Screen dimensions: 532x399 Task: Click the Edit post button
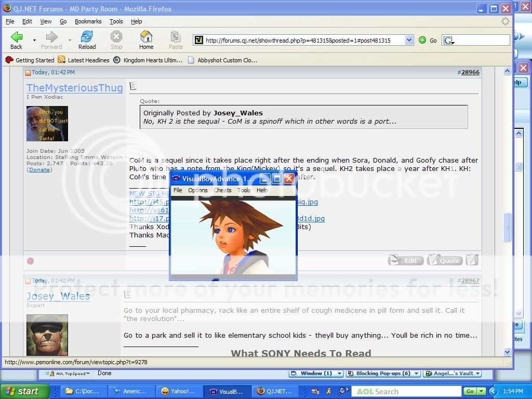tap(405, 260)
